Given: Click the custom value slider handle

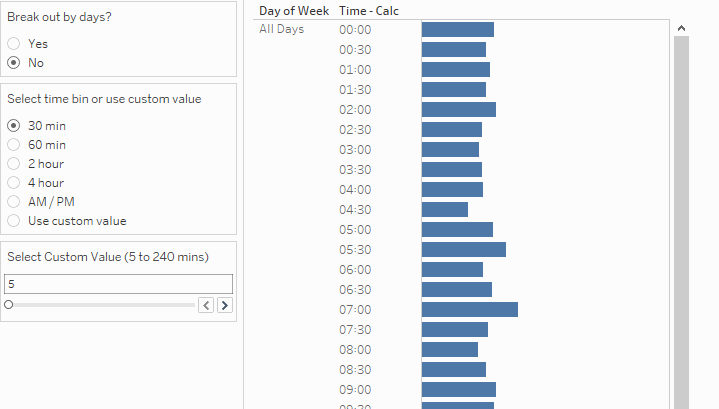Looking at the screenshot, I should (9, 305).
